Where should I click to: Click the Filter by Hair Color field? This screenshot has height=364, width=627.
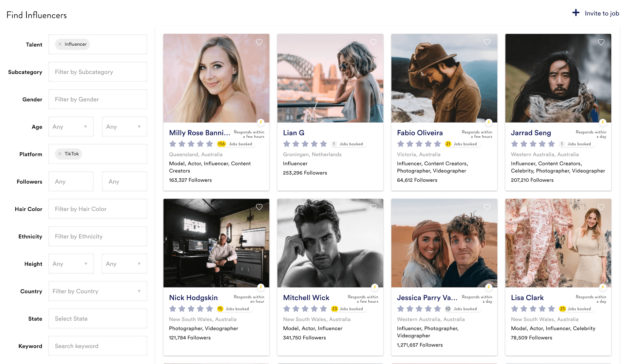pos(98,209)
